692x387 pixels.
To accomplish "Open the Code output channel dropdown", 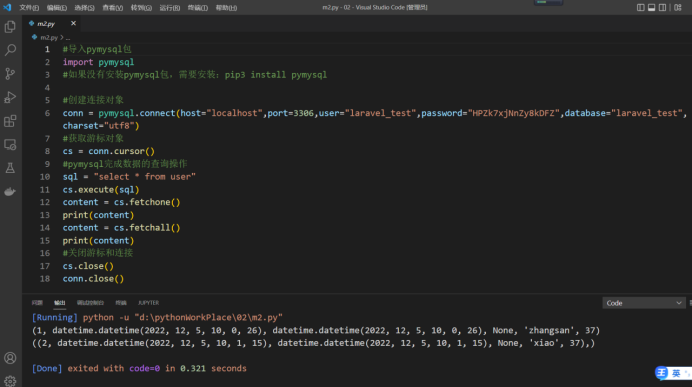I will point(643,303).
